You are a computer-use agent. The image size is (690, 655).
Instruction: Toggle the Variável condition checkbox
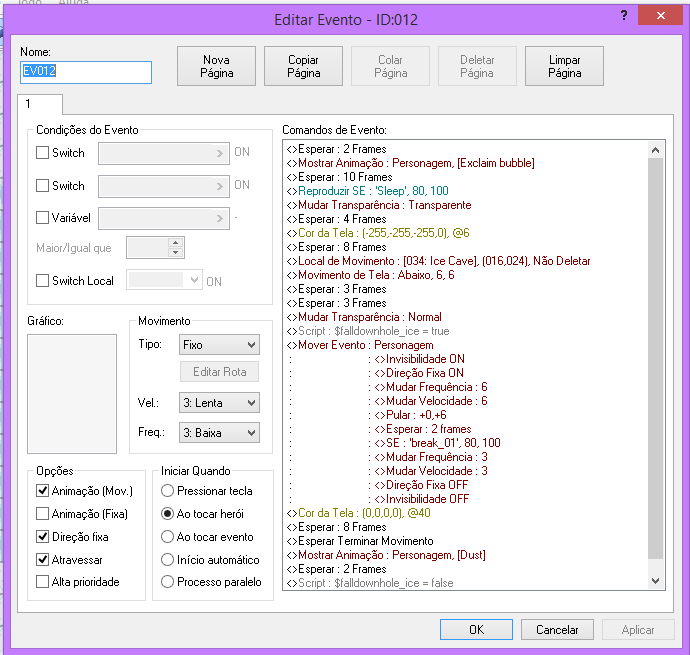click(x=43, y=217)
